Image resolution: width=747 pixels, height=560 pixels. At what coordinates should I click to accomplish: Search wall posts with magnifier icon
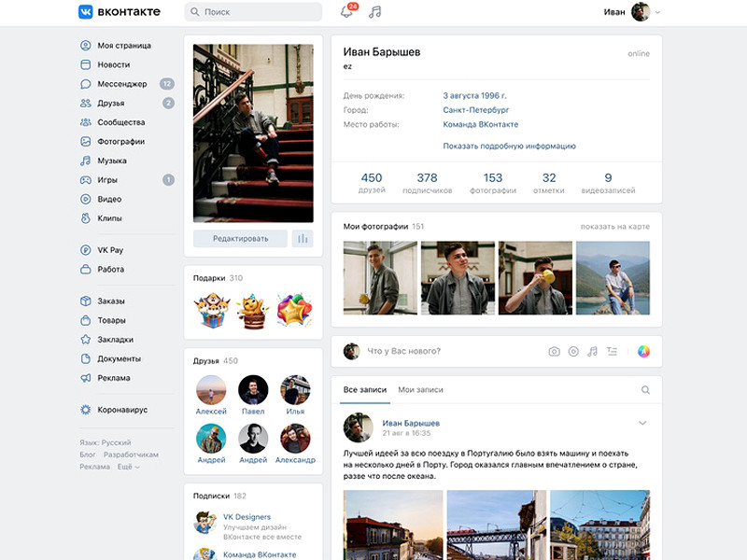tap(645, 390)
